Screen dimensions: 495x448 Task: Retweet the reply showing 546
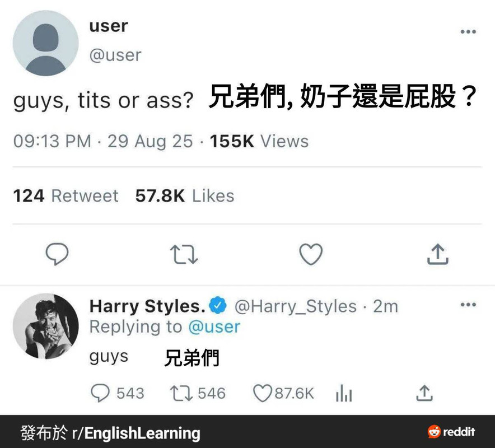198,393
